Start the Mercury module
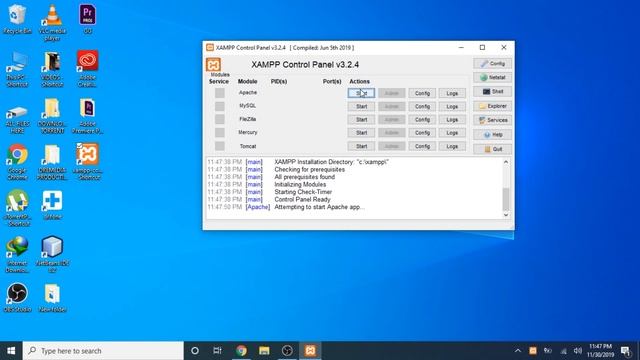This screenshot has height=360, width=640. pos(361,133)
